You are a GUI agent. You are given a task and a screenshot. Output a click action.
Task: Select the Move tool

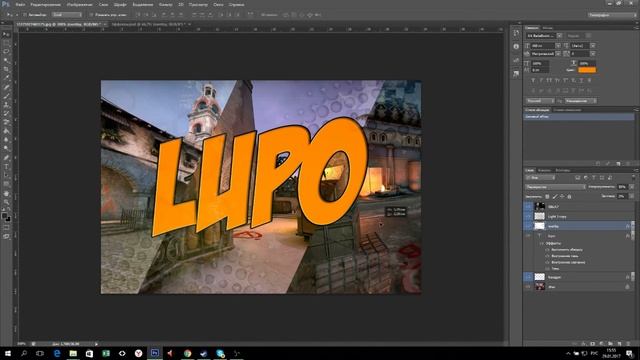(x=6, y=35)
